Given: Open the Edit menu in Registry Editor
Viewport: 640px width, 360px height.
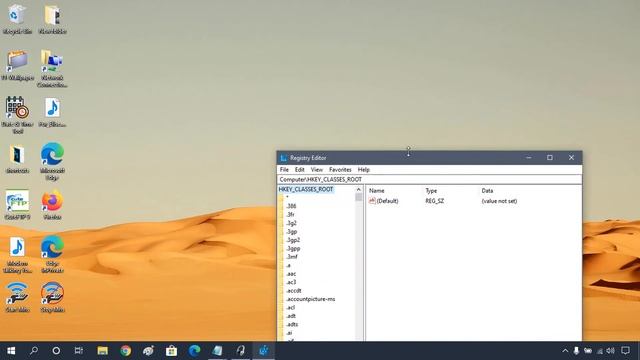Looking at the screenshot, I should [x=300, y=169].
